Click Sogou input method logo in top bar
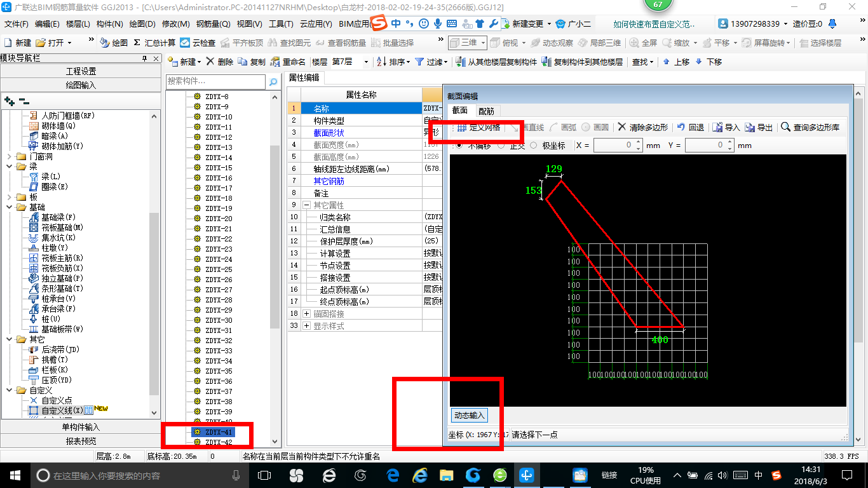Screen dimensions: 868x488 [x=379, y=24]
